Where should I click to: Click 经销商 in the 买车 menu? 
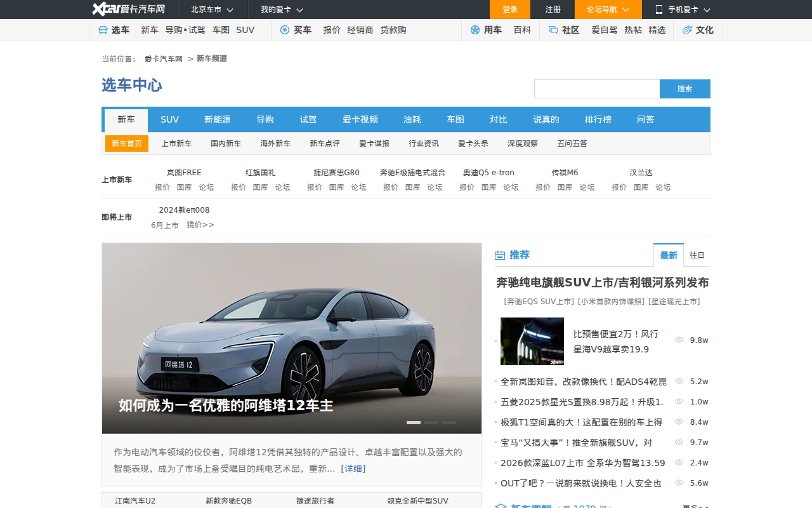click(360, 30)
